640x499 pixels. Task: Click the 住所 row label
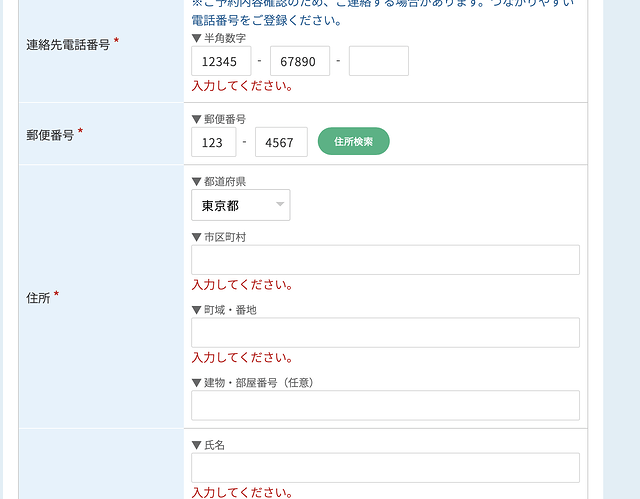click(38, 298)
